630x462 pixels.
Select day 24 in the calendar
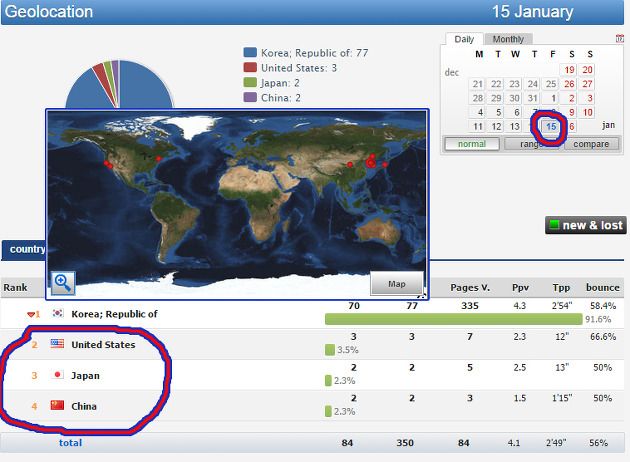(533, 84)
